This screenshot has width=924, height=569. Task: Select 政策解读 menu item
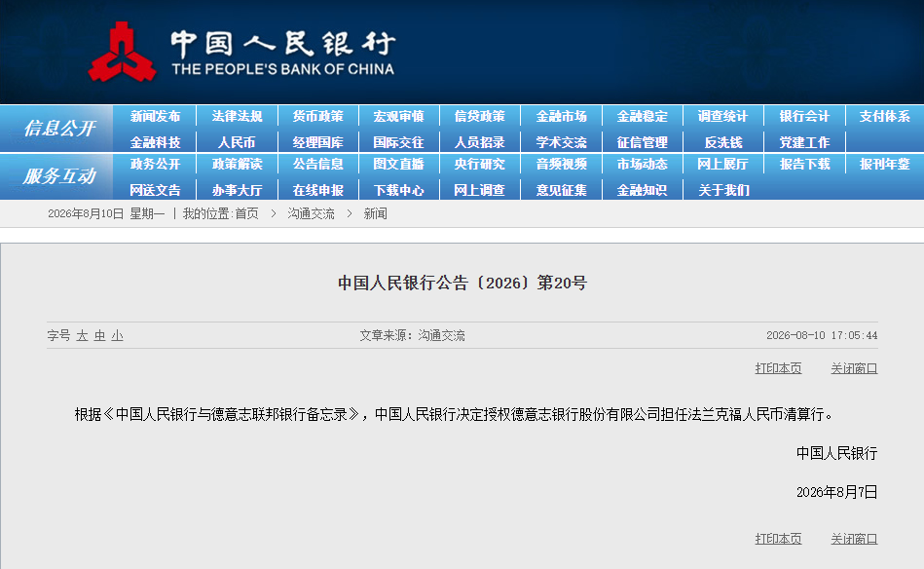point(237,164)
